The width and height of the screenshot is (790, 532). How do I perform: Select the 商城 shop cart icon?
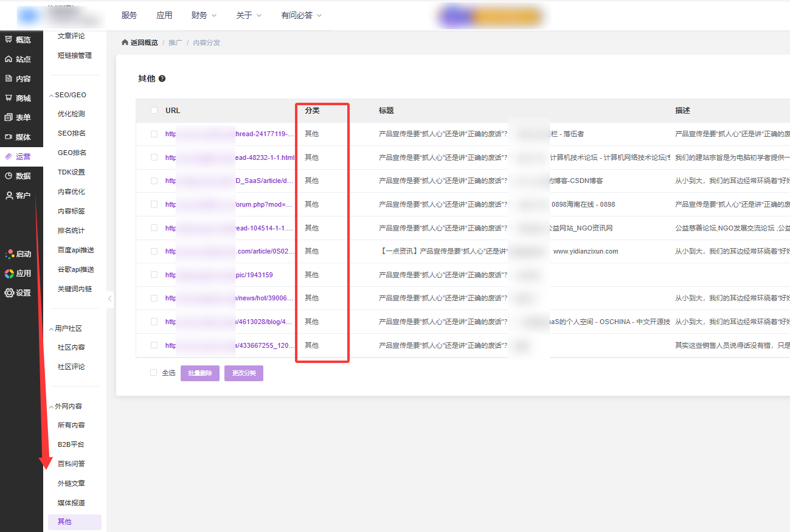tap(9, 98)
